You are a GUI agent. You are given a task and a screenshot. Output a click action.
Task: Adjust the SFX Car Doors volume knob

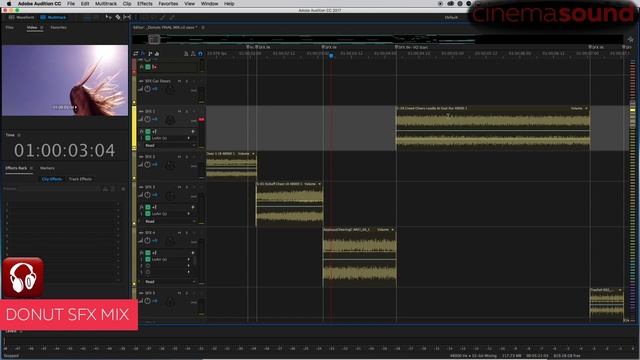pos(147,89)
